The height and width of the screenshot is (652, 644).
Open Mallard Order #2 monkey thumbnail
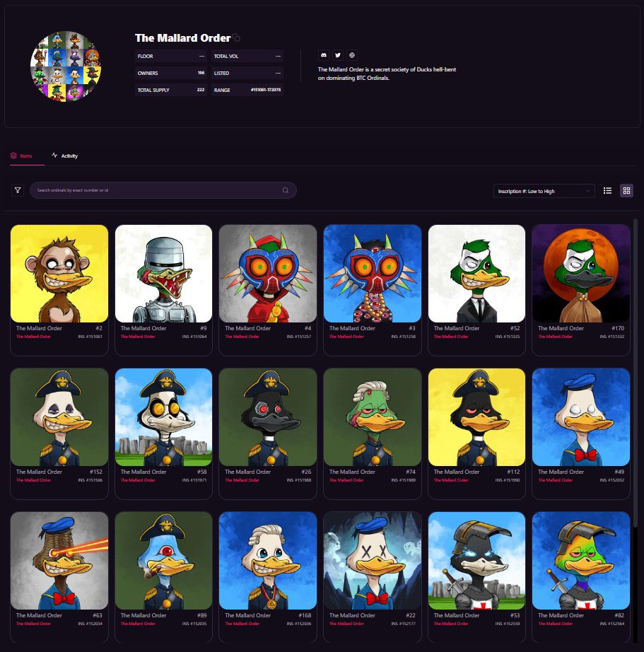[59, 274]
